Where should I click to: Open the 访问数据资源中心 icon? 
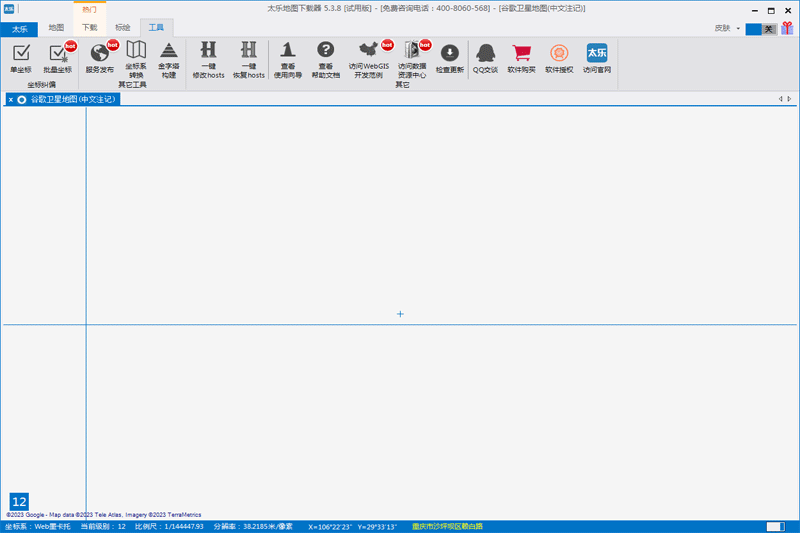pyautogui.click(x=412, y=60)
